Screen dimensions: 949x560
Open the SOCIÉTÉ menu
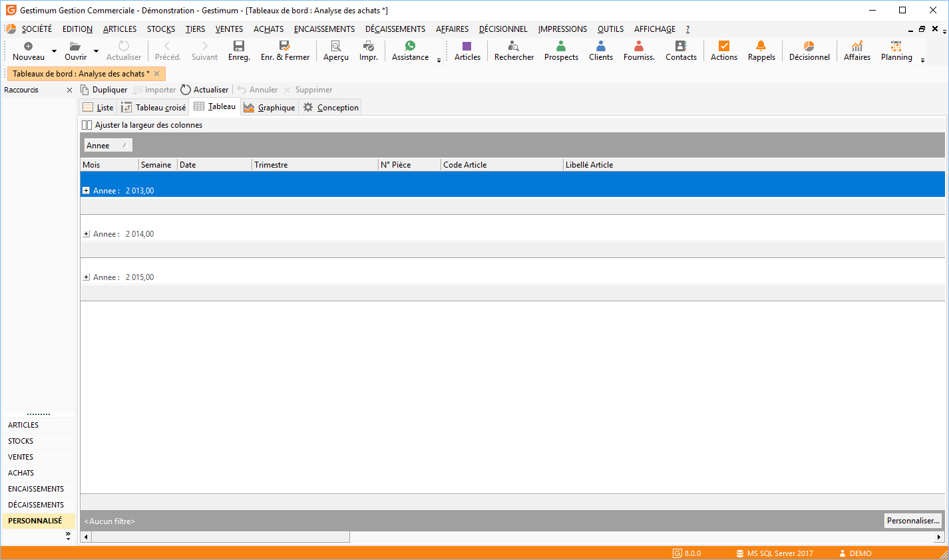tap(37, 29)
